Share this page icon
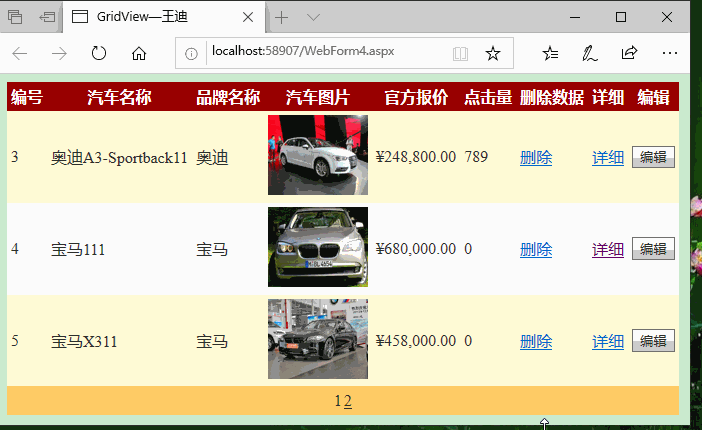 [629, 53]
